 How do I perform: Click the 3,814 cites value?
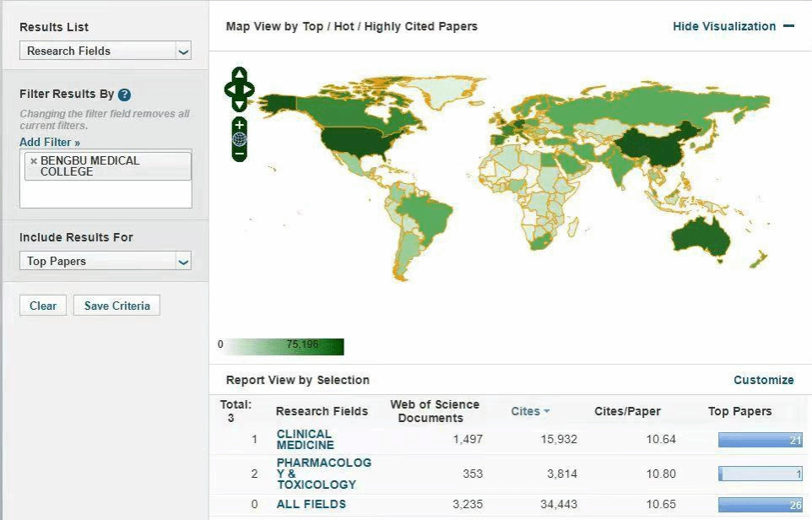(x=562, y=474)
